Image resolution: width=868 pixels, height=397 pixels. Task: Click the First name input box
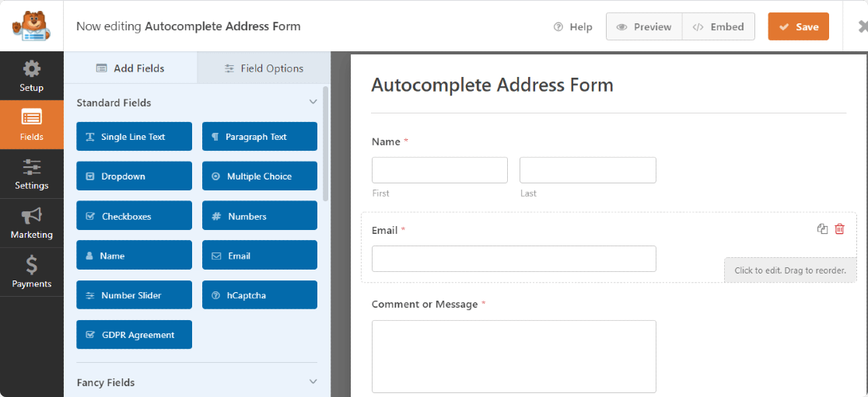(439, 170)
